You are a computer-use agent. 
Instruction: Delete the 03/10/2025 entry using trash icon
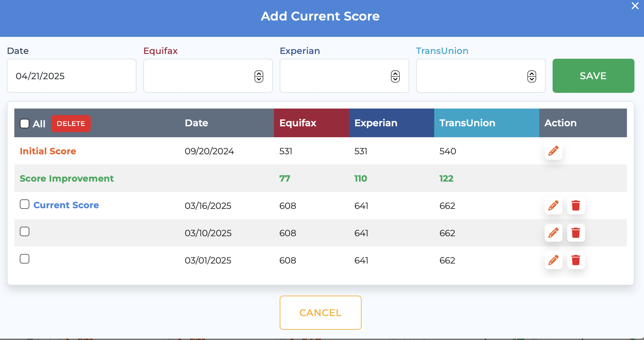click(x=576, y=233)
